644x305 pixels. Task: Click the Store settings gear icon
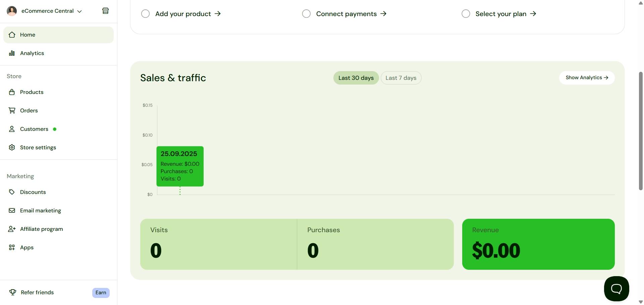(x=12, y=148)
